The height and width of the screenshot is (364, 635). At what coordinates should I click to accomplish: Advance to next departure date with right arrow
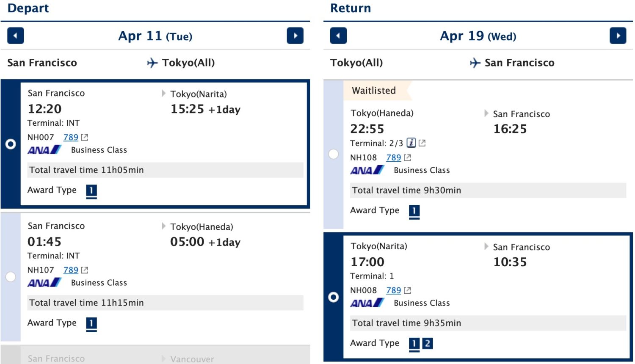(295, 36)
